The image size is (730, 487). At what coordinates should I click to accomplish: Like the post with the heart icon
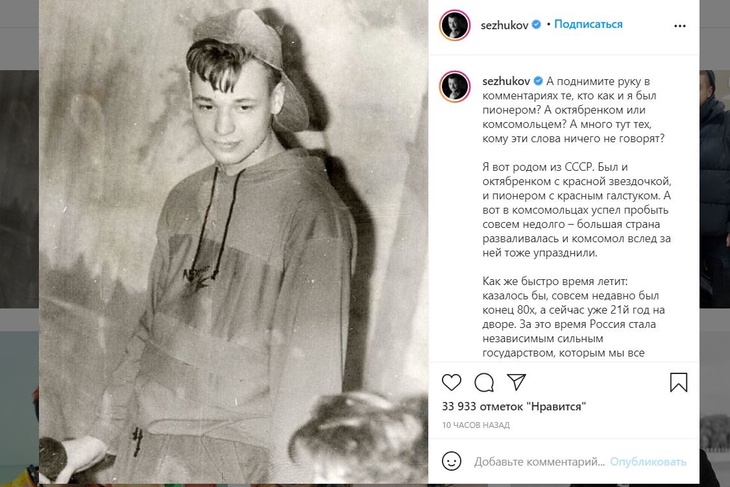(x=451, y=382)
